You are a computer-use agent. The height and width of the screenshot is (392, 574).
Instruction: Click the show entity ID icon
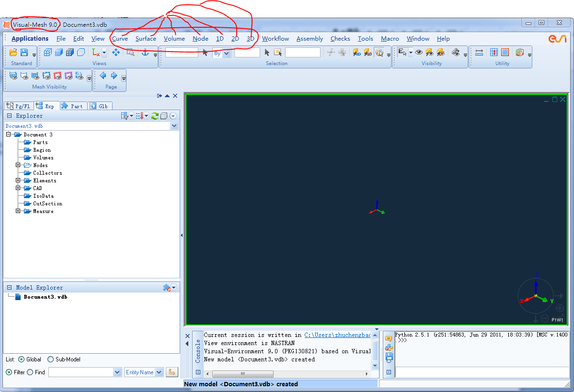pos(357,53)
